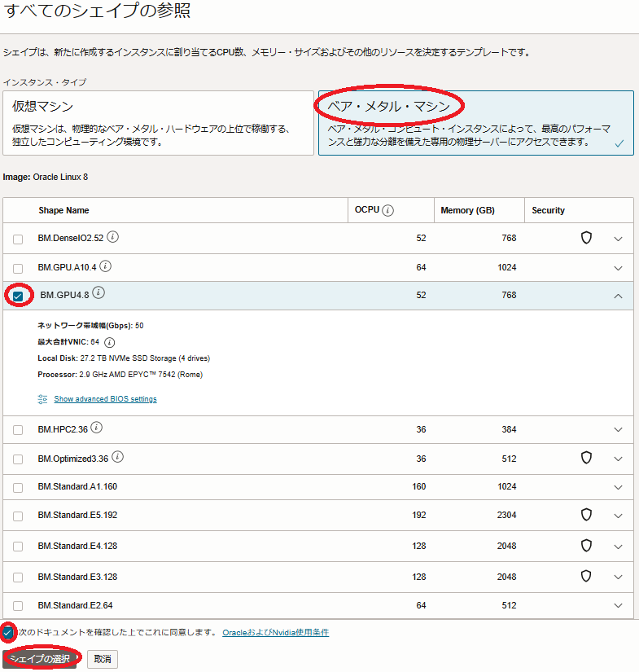Expand details for BM.Standard.E4.128
639x672 pixels.
coord(618,547)
